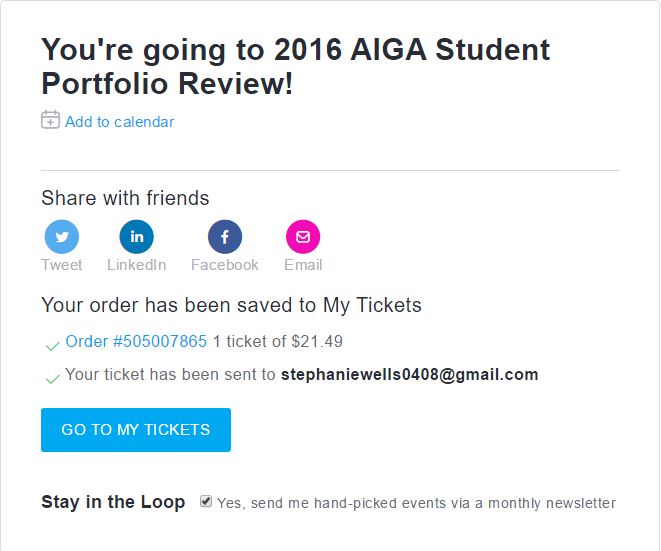
Task: Share via the LinkedIn circle icon
Action: click(x=137, y=237)
